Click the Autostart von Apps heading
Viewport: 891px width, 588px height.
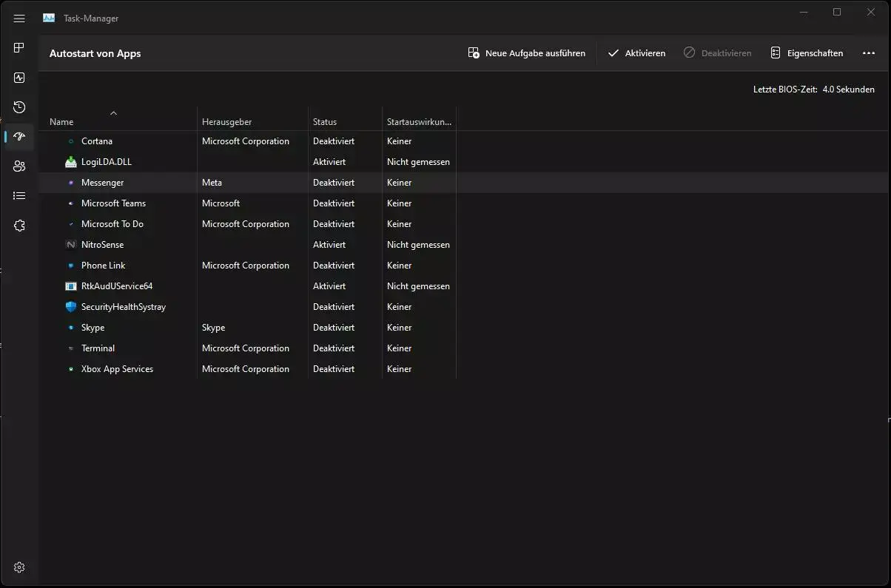[x=95, y=53]
